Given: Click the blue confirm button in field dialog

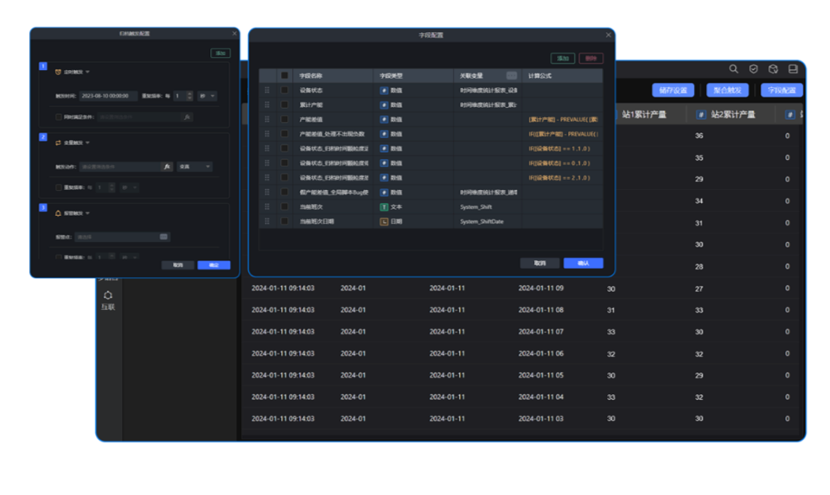Looking at the screenshot, I should [x=583, y=263].
